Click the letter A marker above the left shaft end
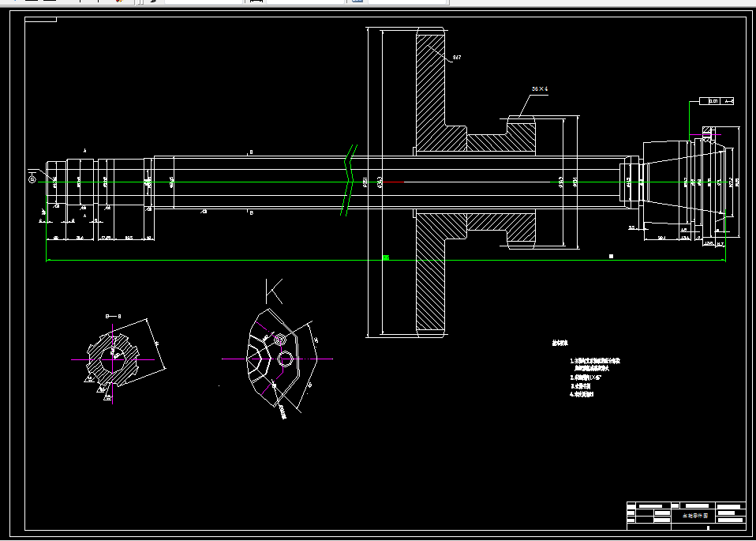The image size is (756, 541). 85,151
